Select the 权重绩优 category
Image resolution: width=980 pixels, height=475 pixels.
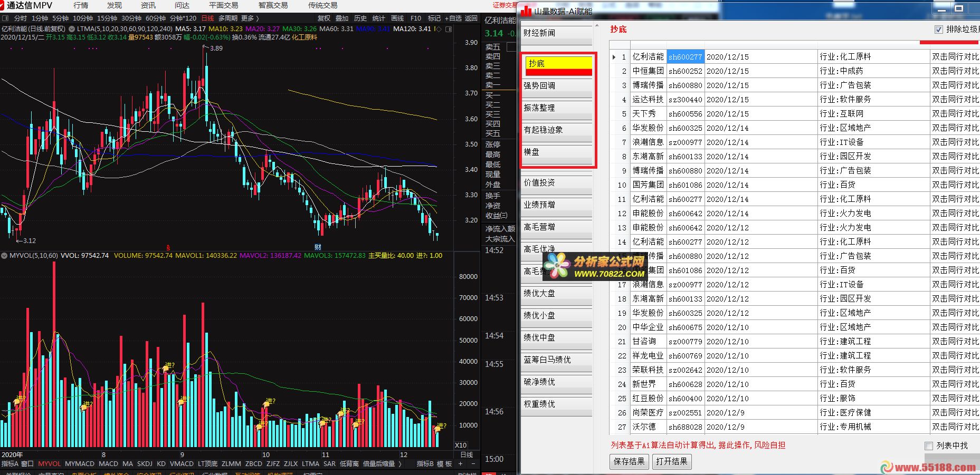pyautogui.click(x=556, y=406)
